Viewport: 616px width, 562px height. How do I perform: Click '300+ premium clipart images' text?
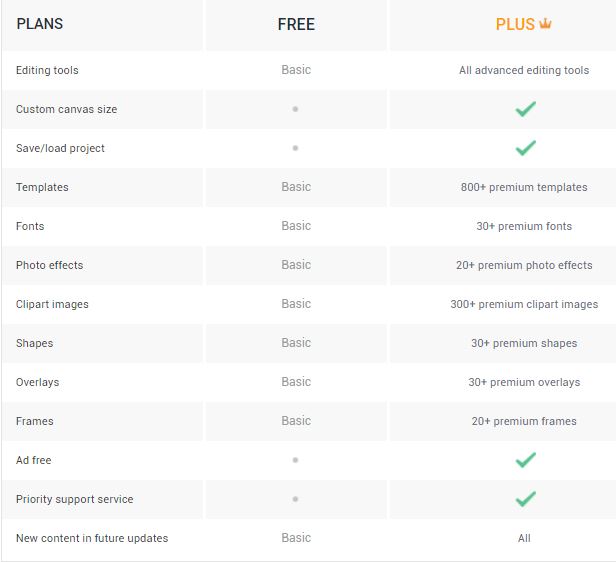[524, 304]
